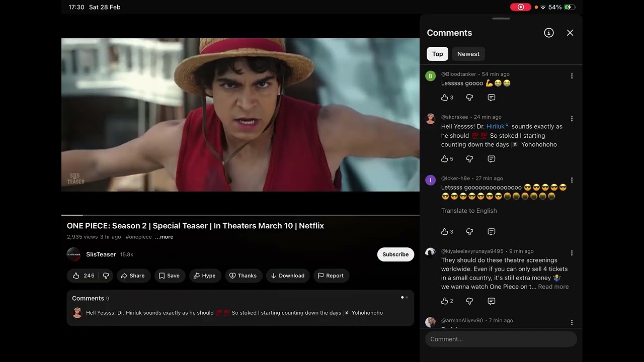Translate @Icker-h8e's comment to English

[x=469, y=211]
